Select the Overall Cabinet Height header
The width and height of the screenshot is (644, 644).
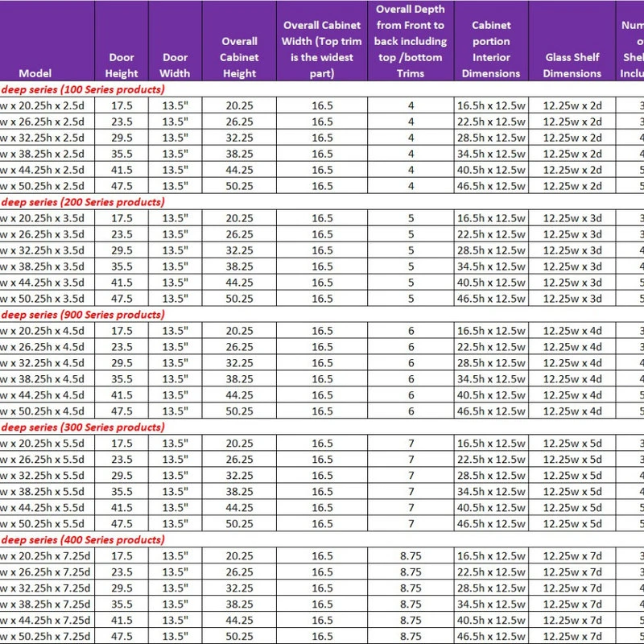(x=240, y=57)
